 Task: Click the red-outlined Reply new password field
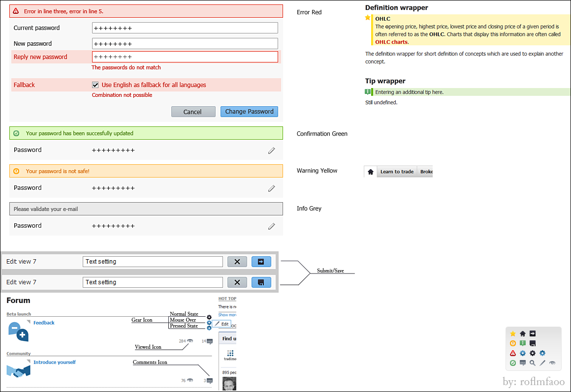[185, 57]
